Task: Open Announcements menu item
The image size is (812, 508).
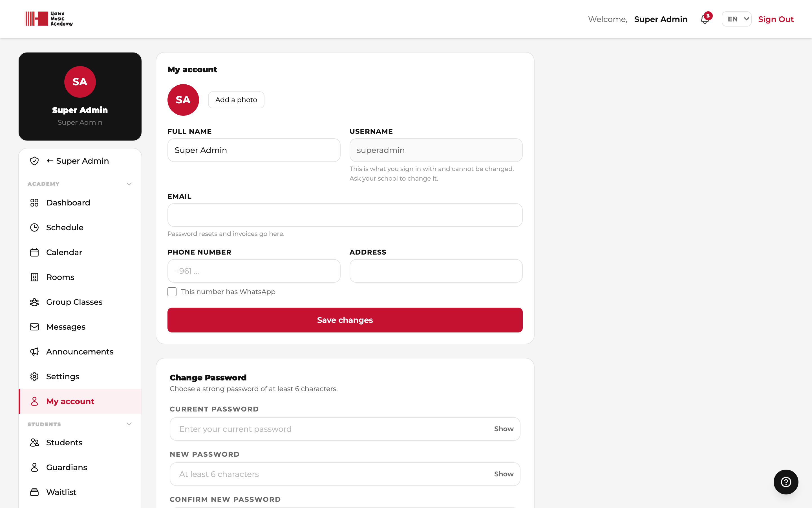Action: tap(80, 352)
